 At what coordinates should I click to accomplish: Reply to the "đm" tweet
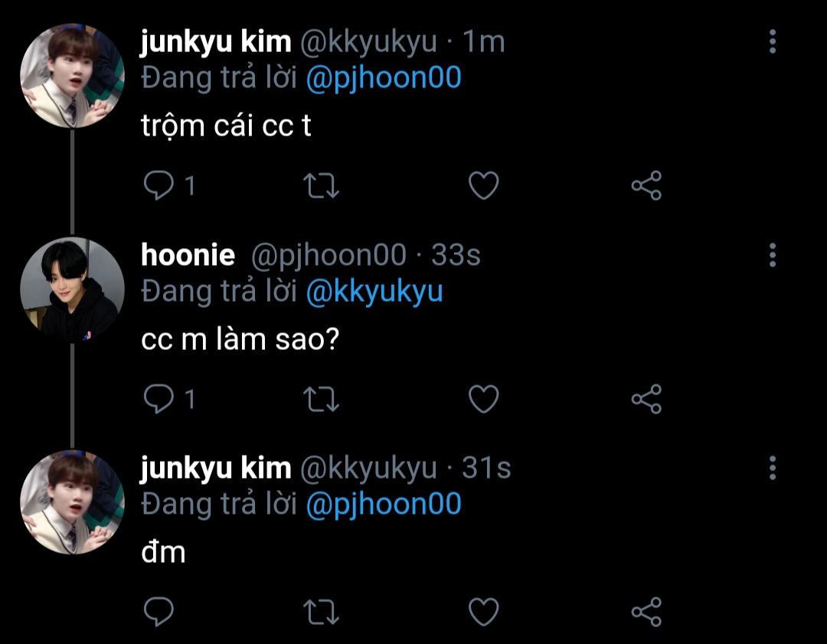pyautogui.click(x=159, y=612)
